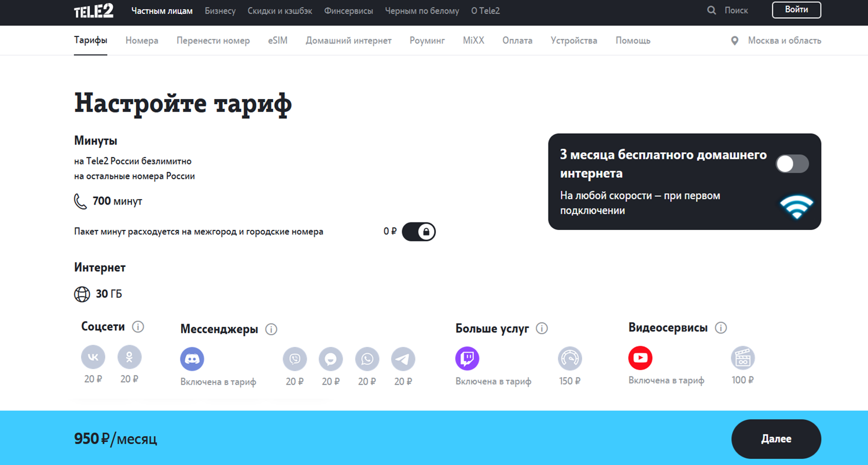Open Домашний интернет tab
This screenshot has height=465, width=868.
pos(349,41)
